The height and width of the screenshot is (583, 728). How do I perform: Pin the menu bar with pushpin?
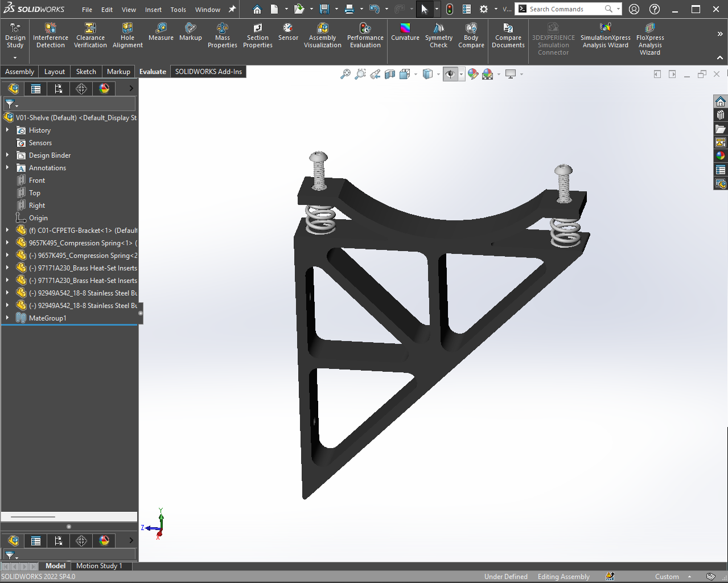point(232,9)
